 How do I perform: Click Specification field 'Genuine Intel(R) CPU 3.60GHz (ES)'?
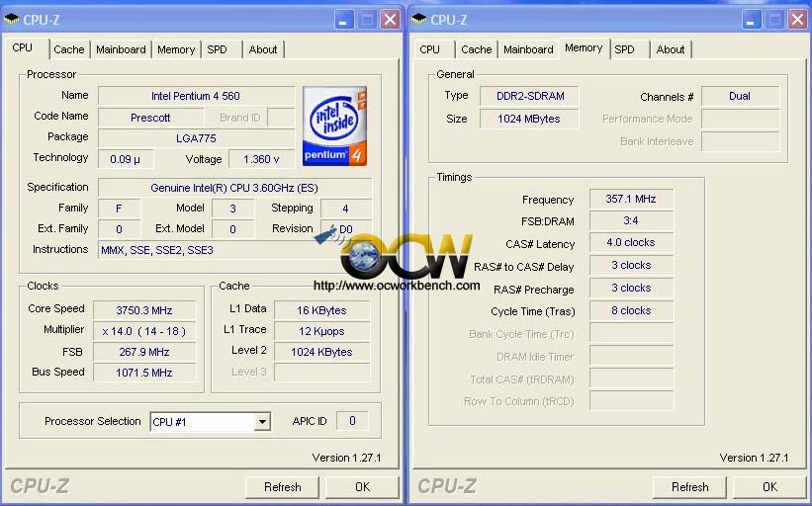tap(234, 188)
